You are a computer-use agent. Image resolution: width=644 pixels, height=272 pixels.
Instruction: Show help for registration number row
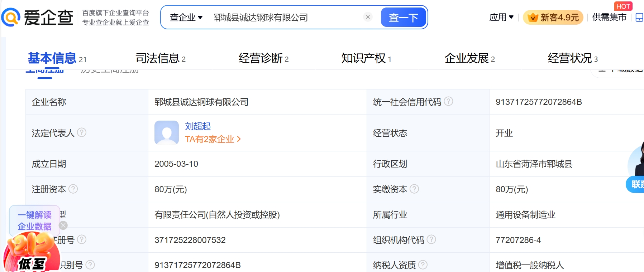pos(82,239)
